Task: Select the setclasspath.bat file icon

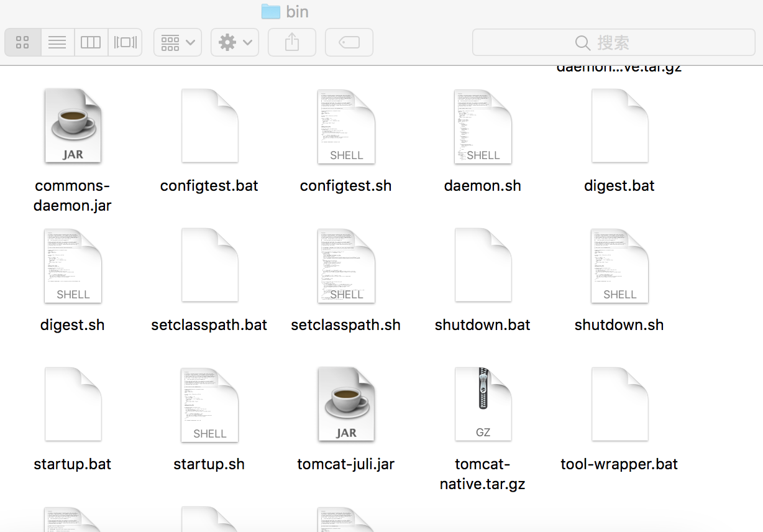Action: click(209, 265)
